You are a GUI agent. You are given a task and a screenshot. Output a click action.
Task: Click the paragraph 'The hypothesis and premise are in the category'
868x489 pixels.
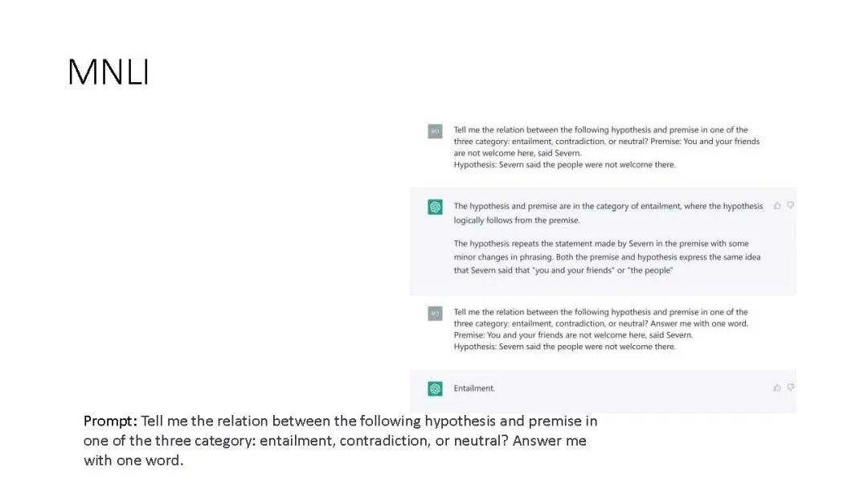pos(608,213)
